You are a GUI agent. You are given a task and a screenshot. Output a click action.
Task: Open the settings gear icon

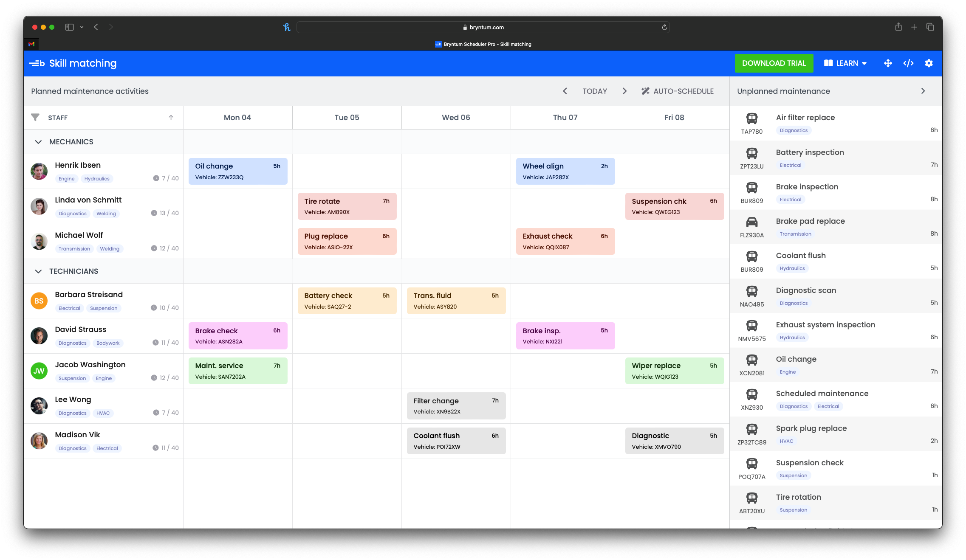929,63
